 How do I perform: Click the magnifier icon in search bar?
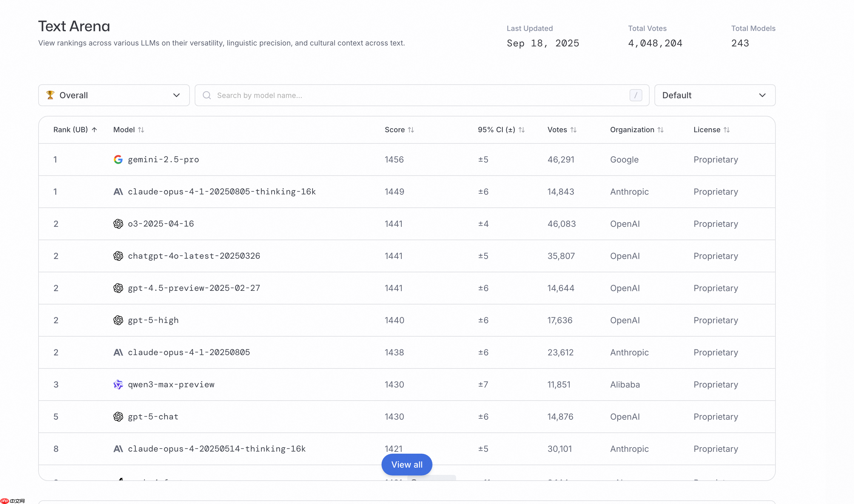pyautogui.click(x=207, y=96)
